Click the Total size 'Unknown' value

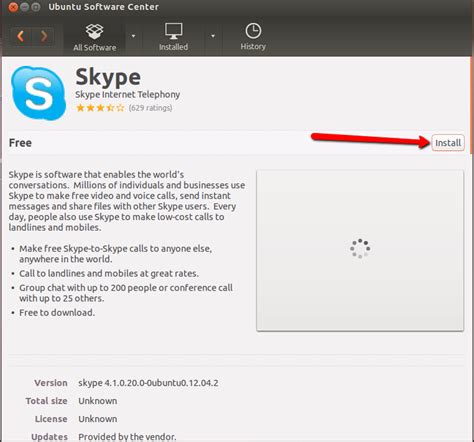(x=98, y=401)
